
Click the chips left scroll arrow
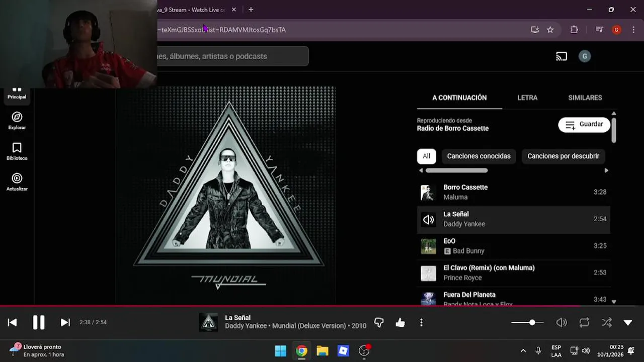(x=421, y=170)
